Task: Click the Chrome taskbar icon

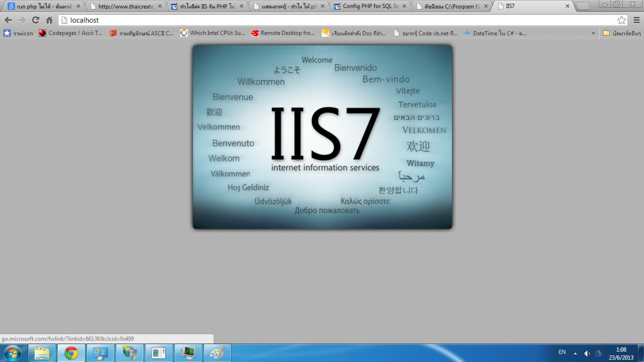Action: [x=71, y=353]
